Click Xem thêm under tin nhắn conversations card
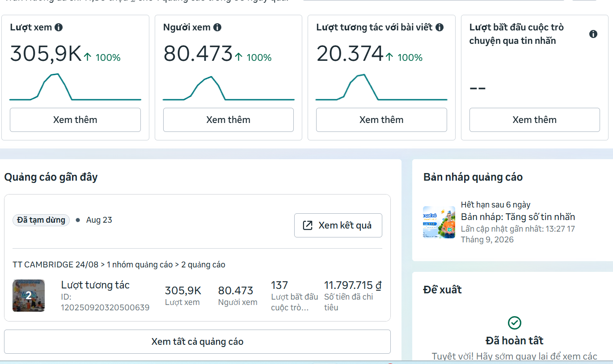613x364 pixels. pos(535,120)
